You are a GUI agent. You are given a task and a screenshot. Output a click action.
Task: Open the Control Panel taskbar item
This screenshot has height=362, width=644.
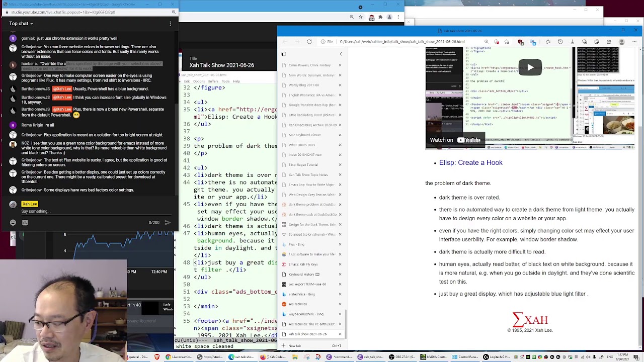[465, 357]
